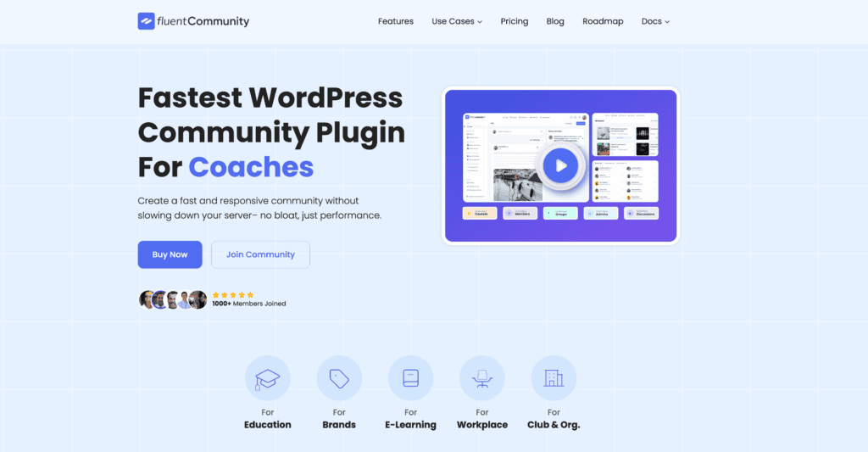Select the building icon for Club & Org.
Screen dimensions: 868x452
coord(554,378)
